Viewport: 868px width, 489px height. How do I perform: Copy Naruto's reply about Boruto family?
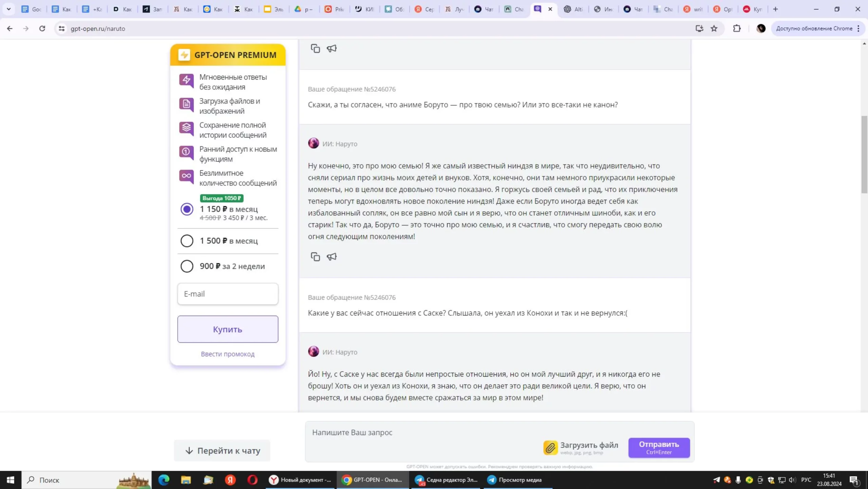pos(315,257)
